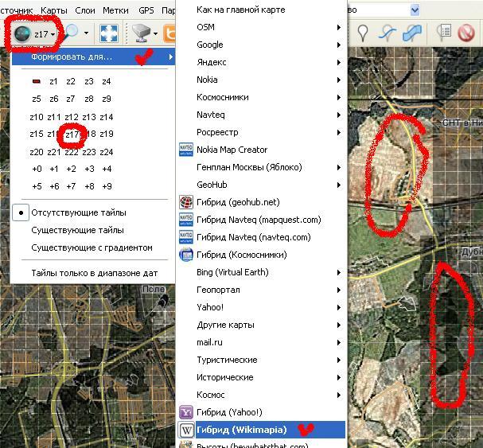Toggle Тайлы только в диапазоне дат
Viewport: 483px width, 448px height.
click(x=95, y=273)
